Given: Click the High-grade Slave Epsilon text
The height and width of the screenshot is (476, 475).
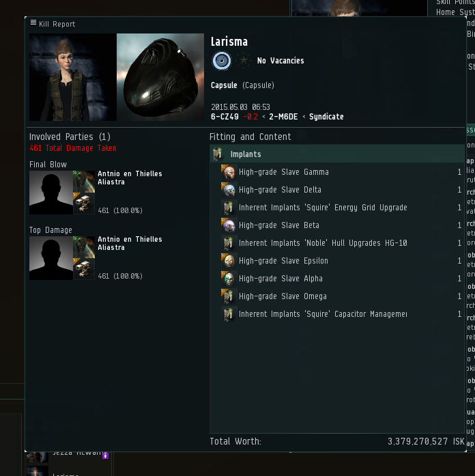Looking at the screenshot, I should pos(283,261).
